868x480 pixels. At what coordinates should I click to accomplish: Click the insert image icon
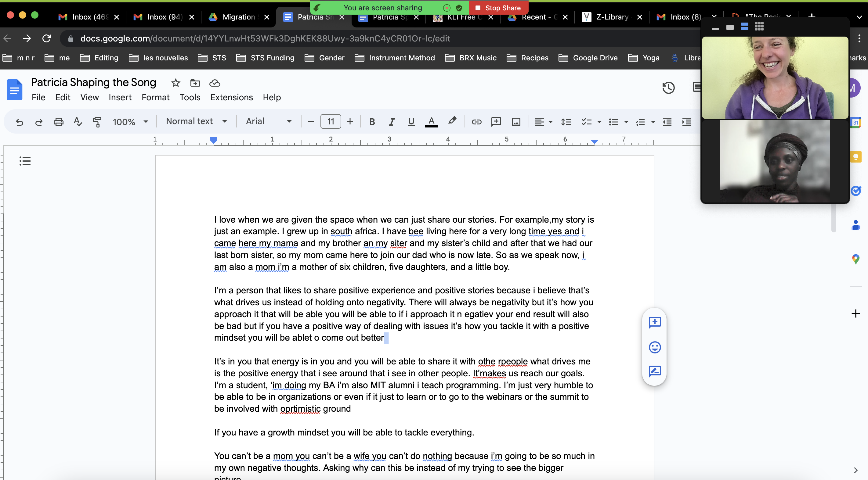pos(515,121)
